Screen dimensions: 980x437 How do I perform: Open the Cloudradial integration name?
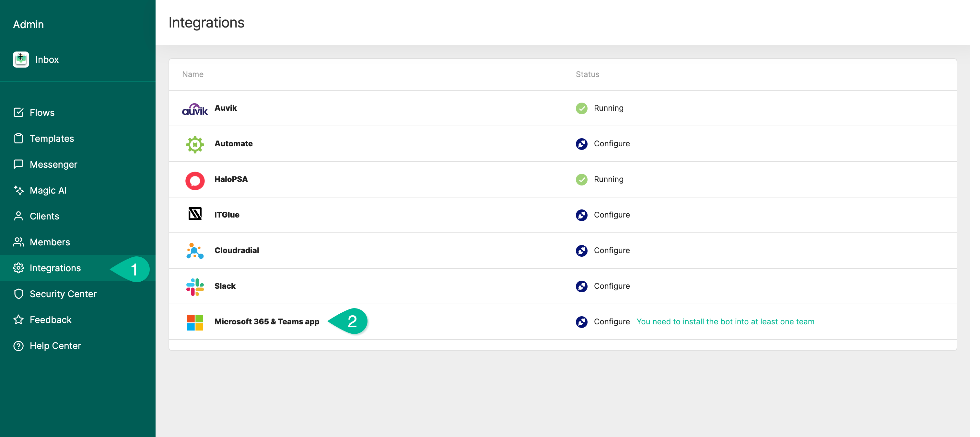pos(237,251)
